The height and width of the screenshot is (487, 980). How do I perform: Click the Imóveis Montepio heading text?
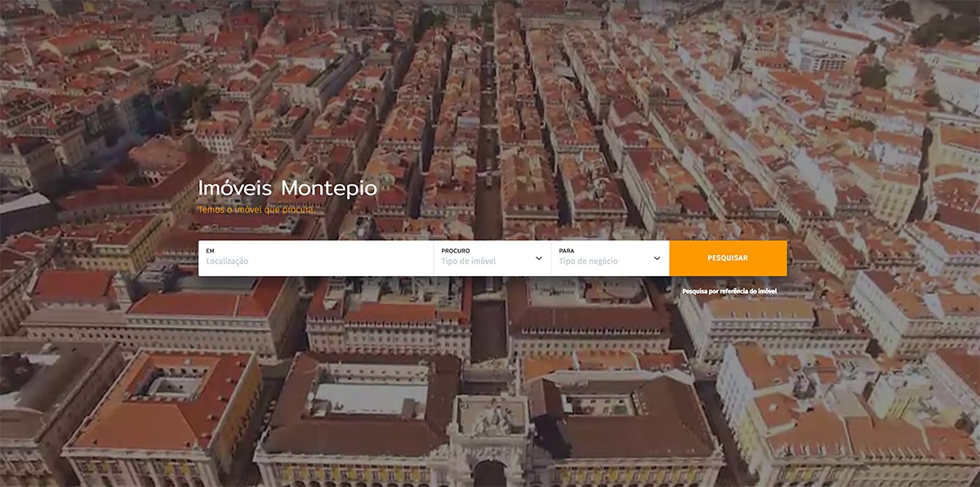(287, 188)
